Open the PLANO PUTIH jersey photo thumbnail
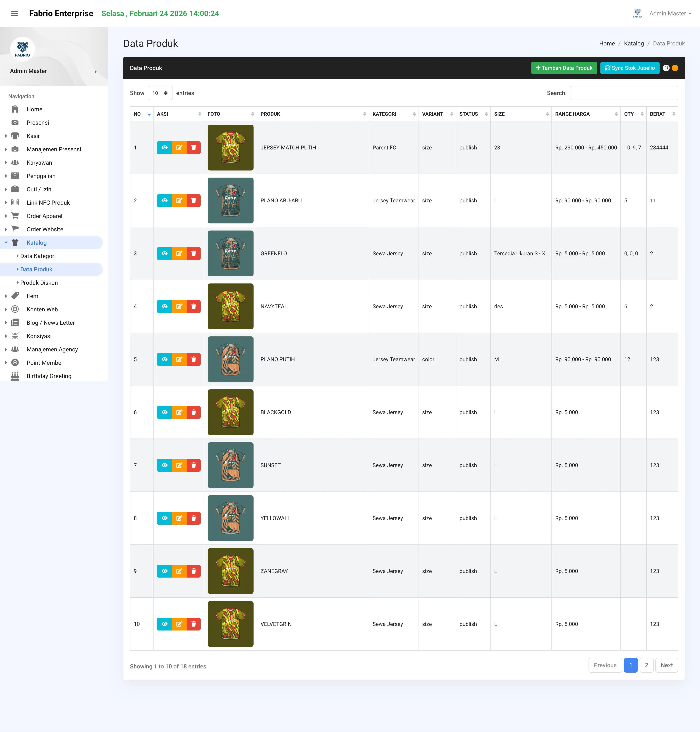Screen dimensions: 700x732 pyautogui.click(x=231, y=360)
